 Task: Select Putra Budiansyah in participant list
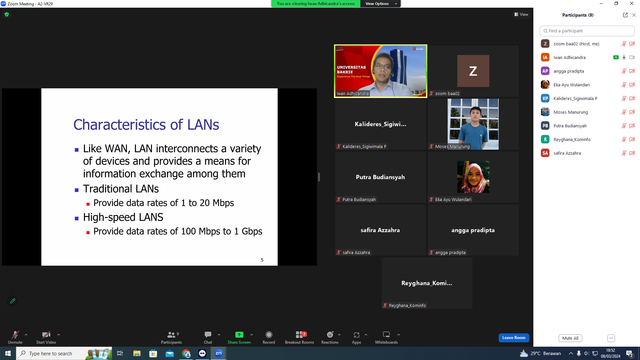587,126
